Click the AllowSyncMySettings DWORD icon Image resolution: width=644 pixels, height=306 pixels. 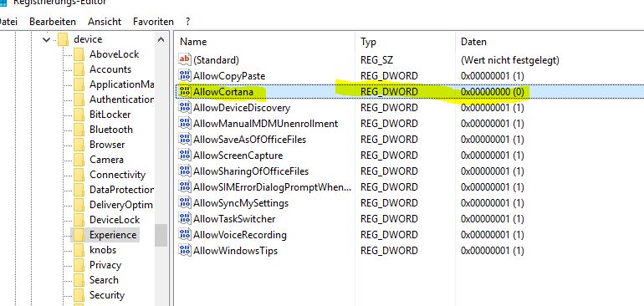(x=185, y=203)
